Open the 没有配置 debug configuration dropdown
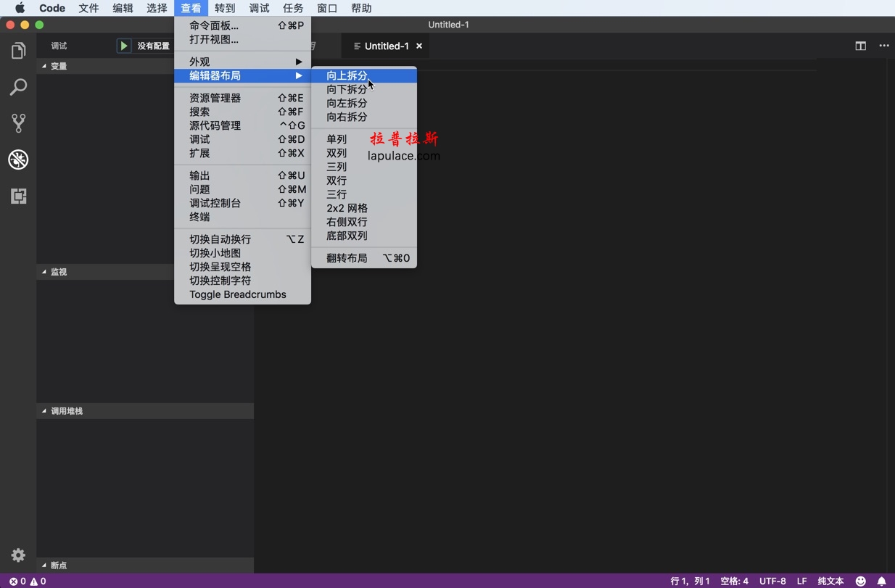The height and width of the screenshot is (588, 895). click(153, 46)
